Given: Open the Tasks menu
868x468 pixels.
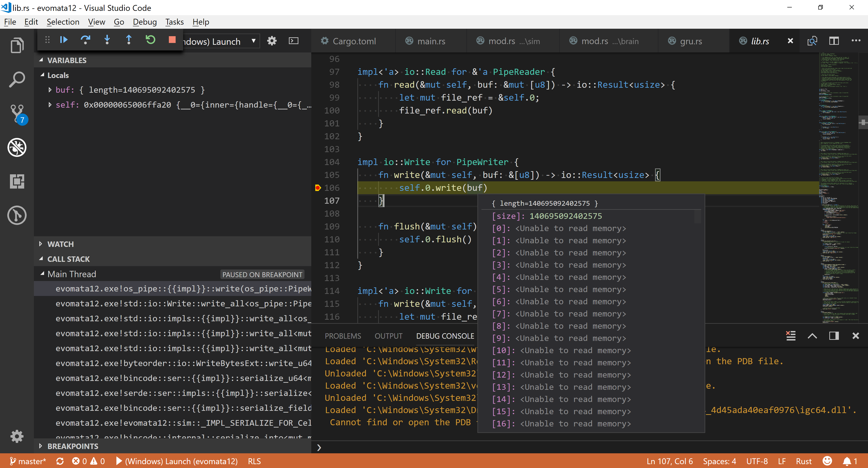Looking at the screenshot, I should coord(175,22).
